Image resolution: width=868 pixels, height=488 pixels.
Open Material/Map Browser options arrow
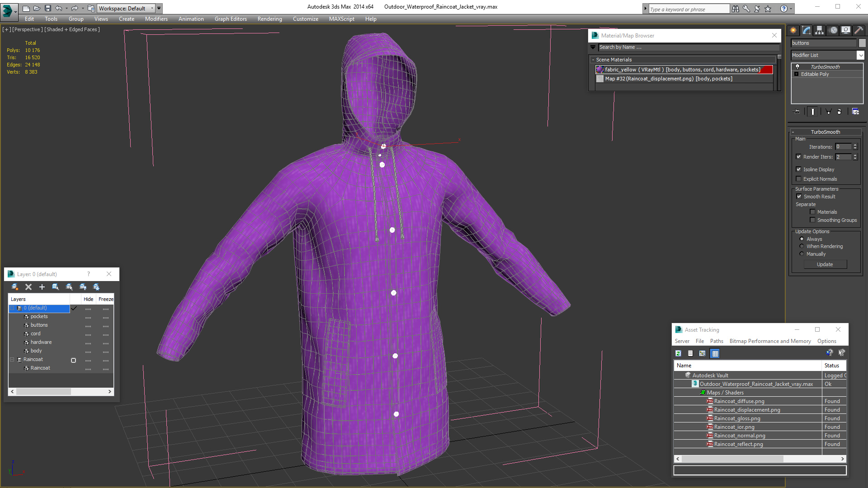(x=593, y=47)
